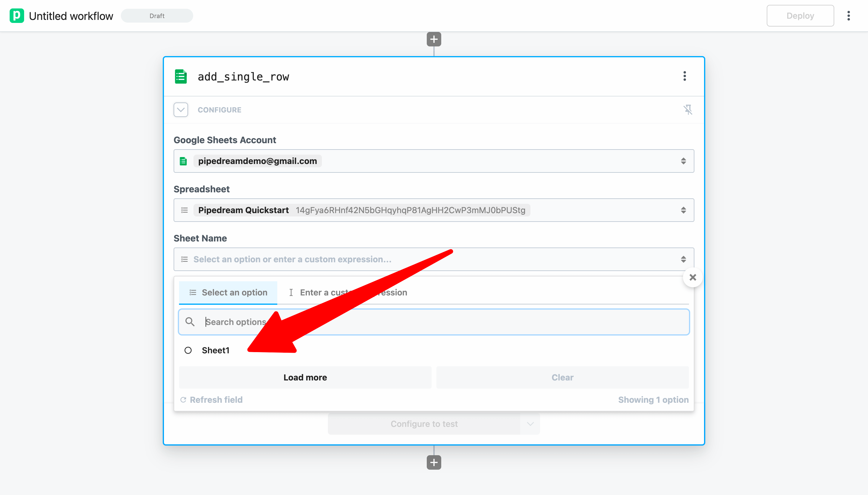Screen dimensions: 868x495
Task: Click the Clear button in options panel
Action: point(562,377)
